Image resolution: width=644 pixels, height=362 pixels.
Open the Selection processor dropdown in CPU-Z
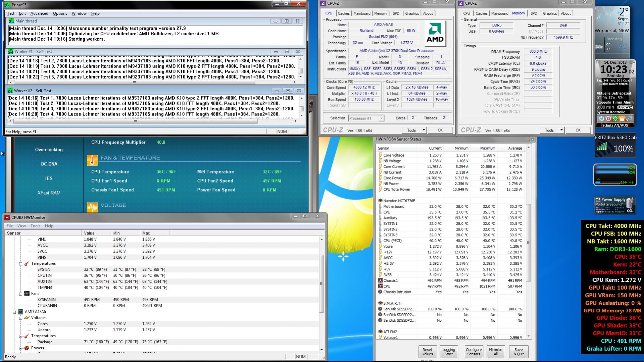pos(381,118)
